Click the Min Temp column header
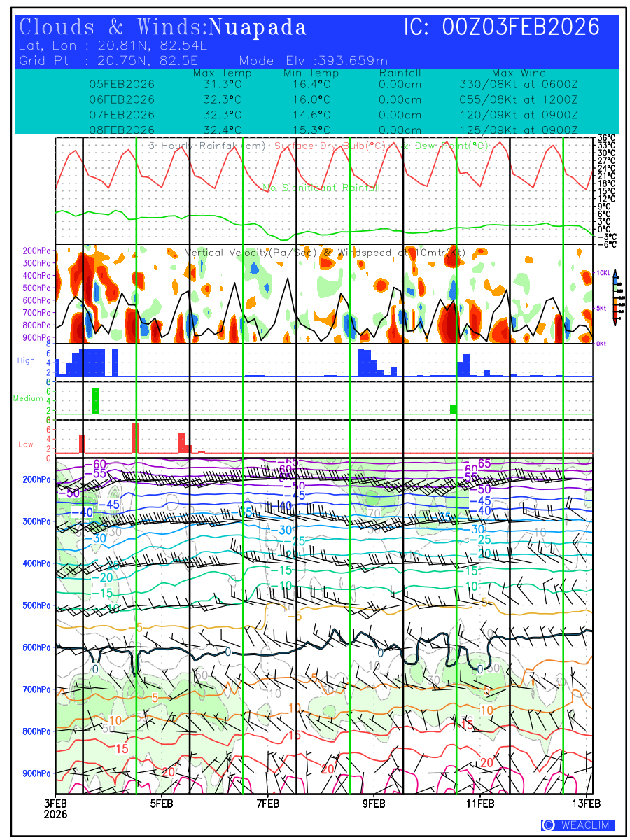 tap(311, 73)
